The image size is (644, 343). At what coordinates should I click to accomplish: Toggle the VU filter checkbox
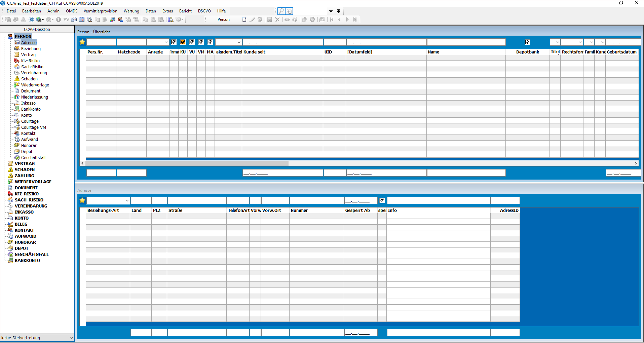[x=192, y=42]
